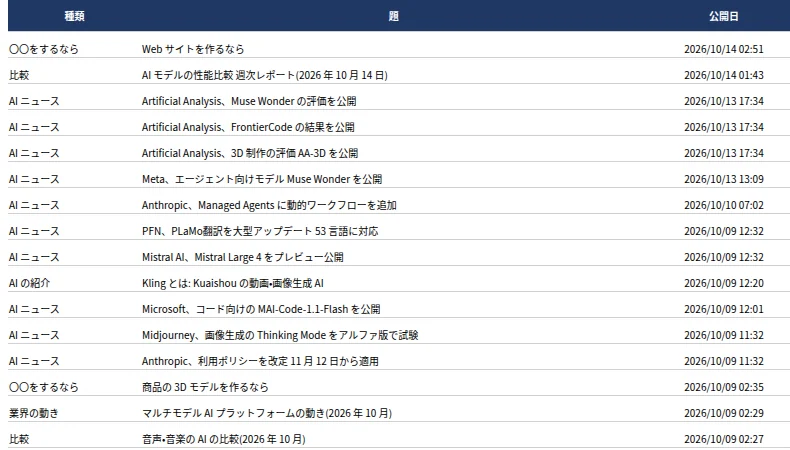Select the date '2026/10/09 12:20'
The height and width of the screenshot is (450, 790).
point(723,283)
